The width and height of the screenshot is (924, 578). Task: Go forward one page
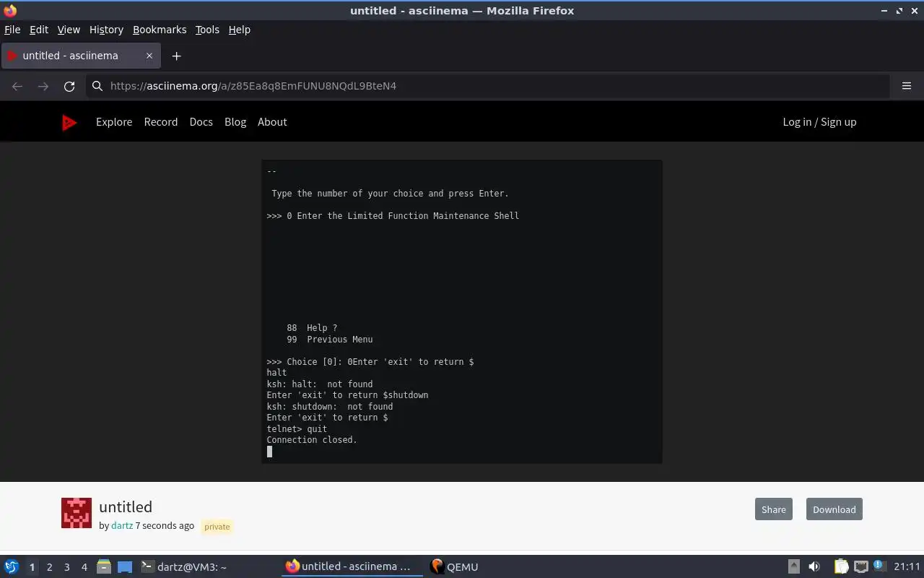coord(43,86)
